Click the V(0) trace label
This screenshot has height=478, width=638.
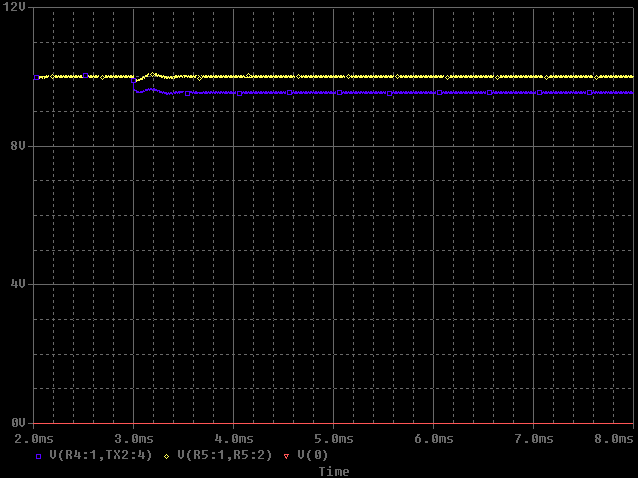click(312, 455)
